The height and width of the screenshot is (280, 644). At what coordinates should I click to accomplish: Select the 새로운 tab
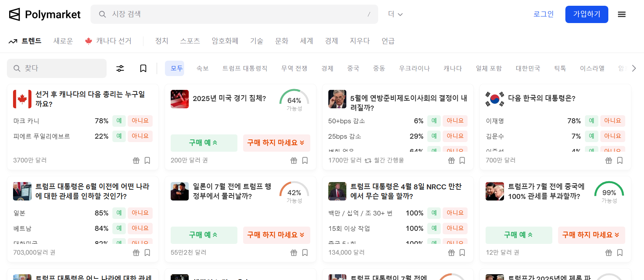(63, 41)
